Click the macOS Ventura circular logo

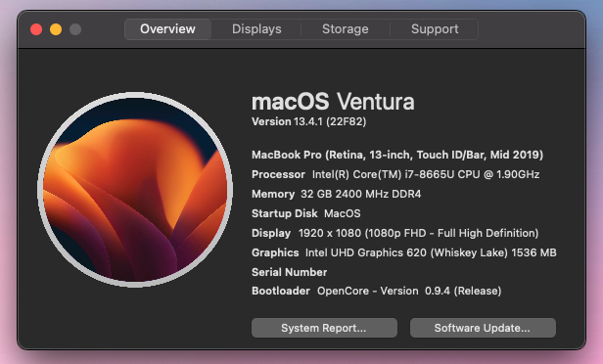tap(135, 190)
